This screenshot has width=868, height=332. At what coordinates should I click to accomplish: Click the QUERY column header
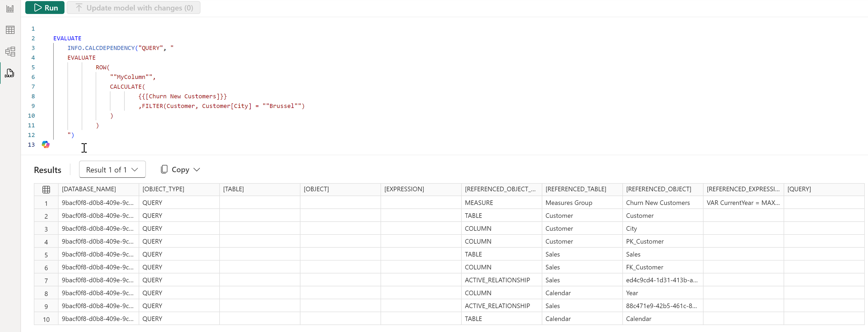click(824, 189)
